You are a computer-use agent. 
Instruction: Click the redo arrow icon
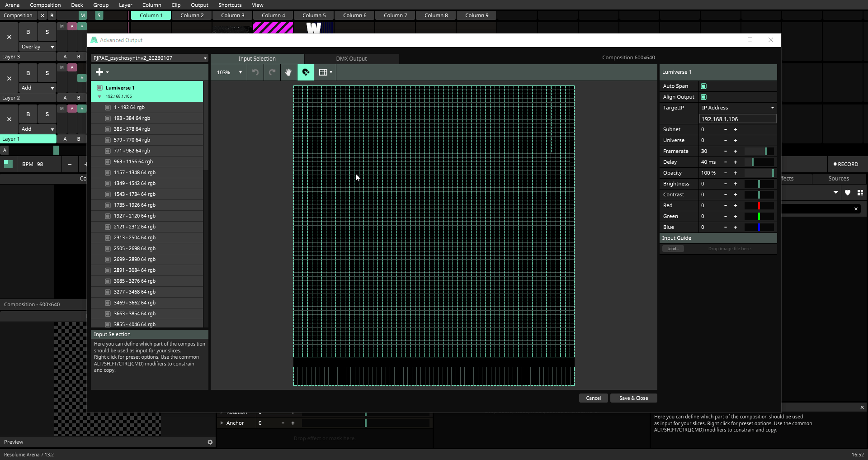tap(272, 72)
